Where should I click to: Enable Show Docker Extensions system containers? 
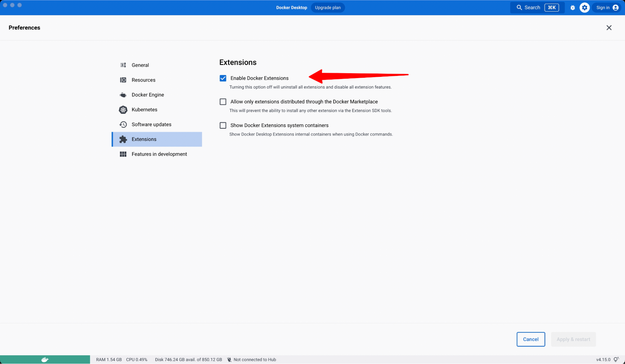[223, 125]
